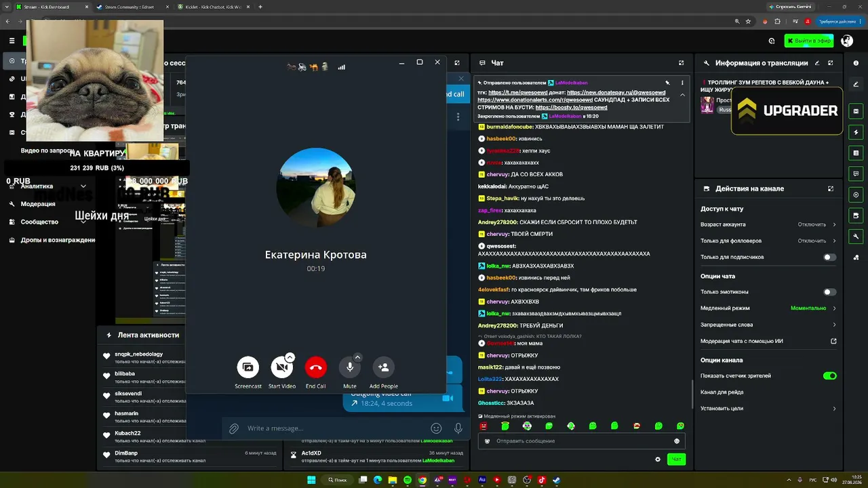Toggle Только эмотиконы switch

coord(829,292)
